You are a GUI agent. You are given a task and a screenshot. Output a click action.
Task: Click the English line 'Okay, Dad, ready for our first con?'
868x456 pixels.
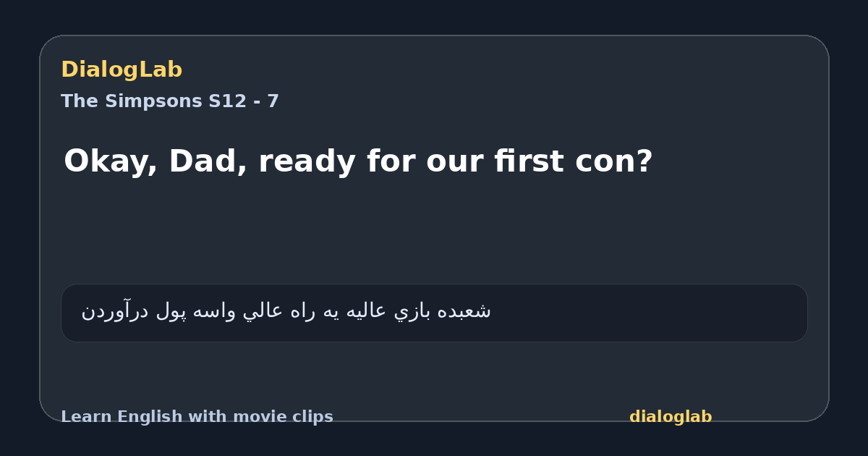point(358,161)
